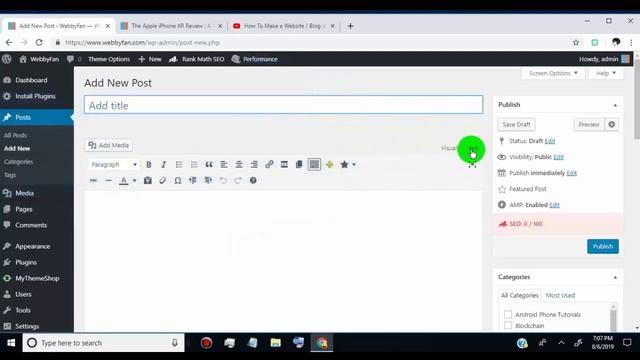
Task: Collapse the Categories panel
Action: coord(615,277)
